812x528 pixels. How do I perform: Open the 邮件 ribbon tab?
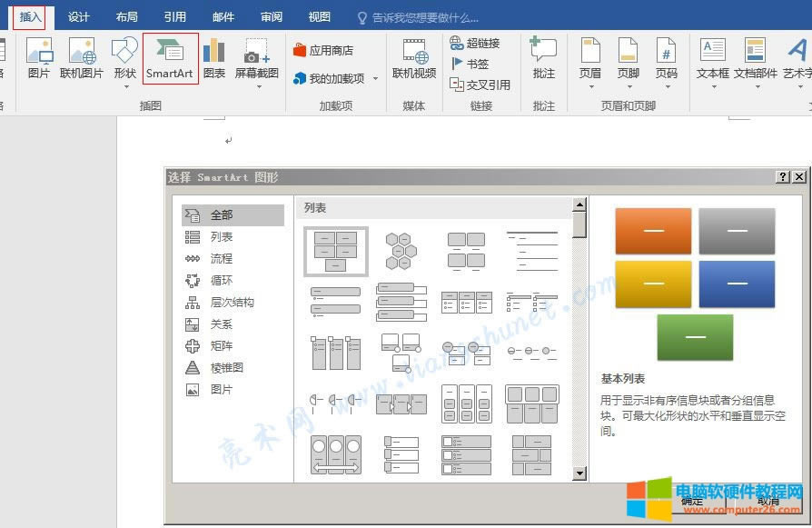[223, 17]
